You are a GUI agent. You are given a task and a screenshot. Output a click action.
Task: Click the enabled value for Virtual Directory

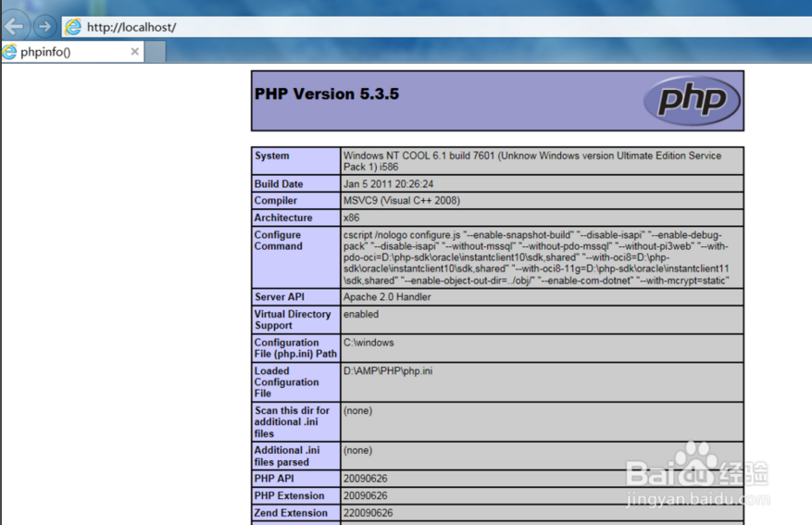361,314
